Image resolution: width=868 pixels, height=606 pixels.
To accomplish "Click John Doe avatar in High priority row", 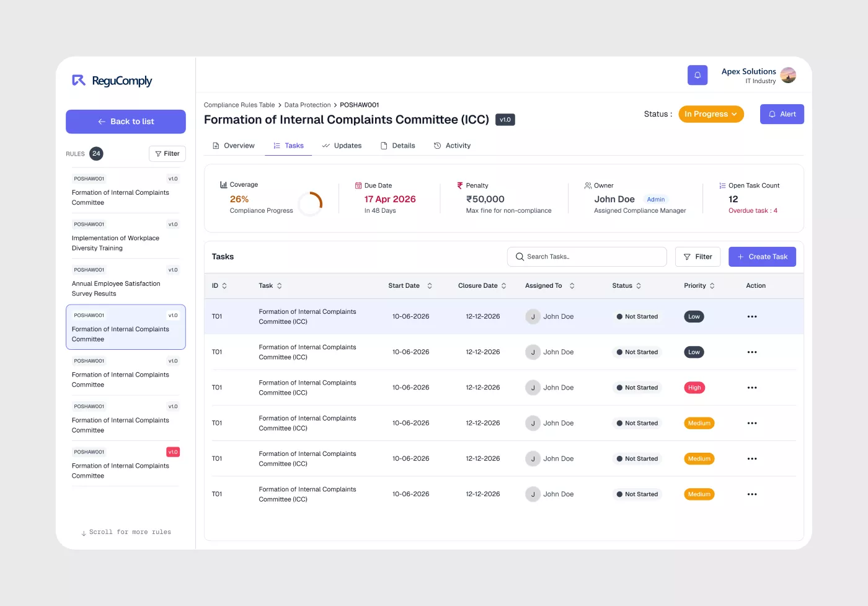I will [x=533, y=388].
